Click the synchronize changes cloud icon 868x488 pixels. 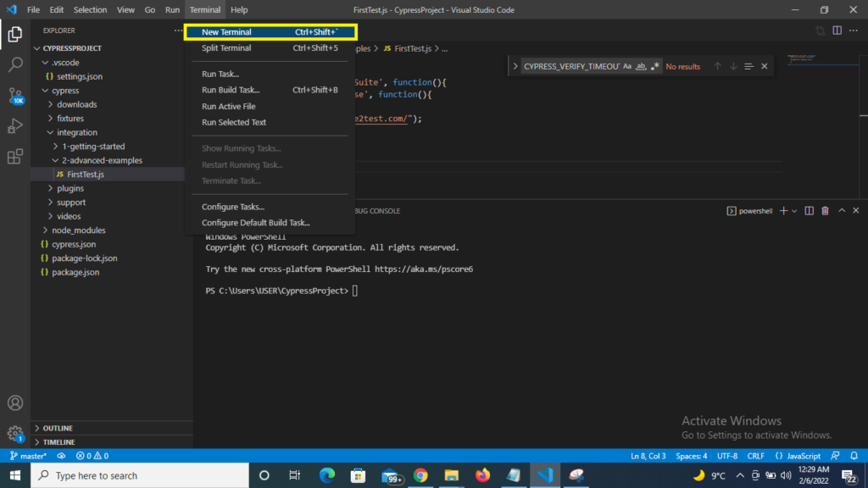(x=61, y=456)
